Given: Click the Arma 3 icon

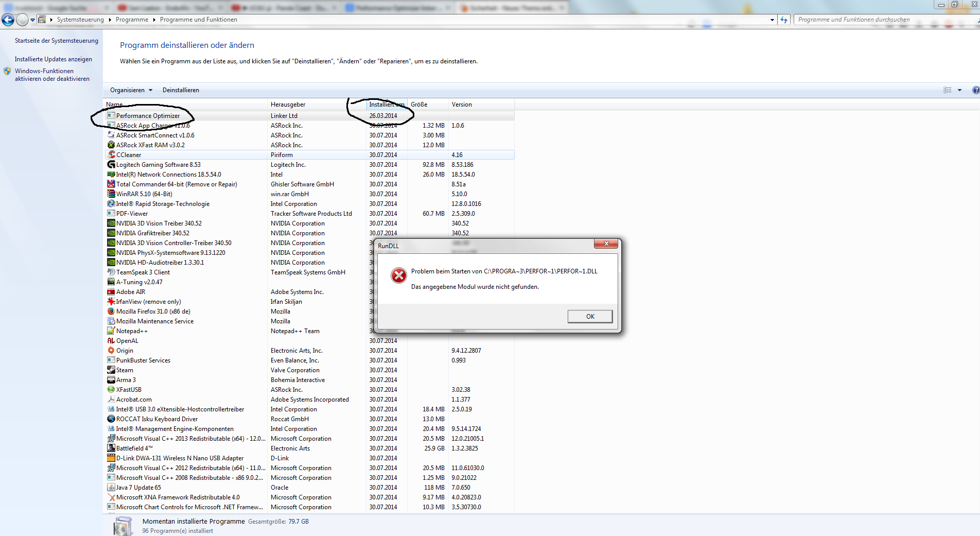Looking at the screenshot, I should [x=111, y=380].
